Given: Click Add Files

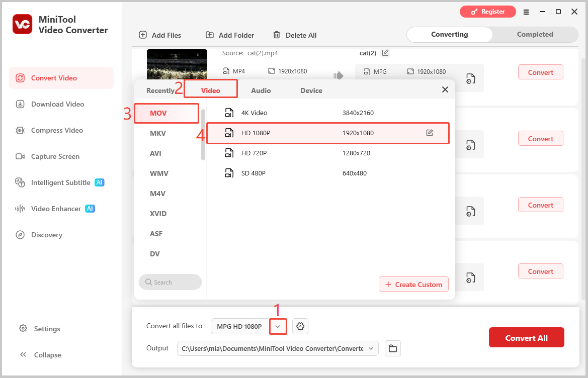Looking at the screenshot, I should point(160,35).
